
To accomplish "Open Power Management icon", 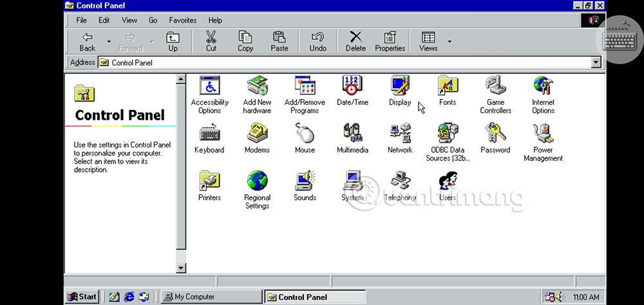I will click(x=543, y=133).
